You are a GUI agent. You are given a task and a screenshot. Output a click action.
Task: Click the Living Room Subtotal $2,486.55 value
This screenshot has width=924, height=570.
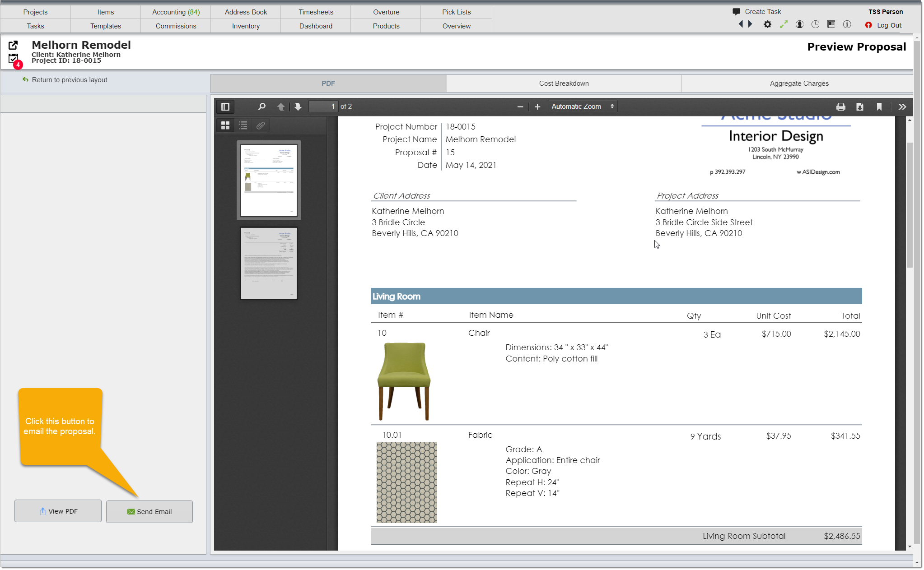coord(842,536)
